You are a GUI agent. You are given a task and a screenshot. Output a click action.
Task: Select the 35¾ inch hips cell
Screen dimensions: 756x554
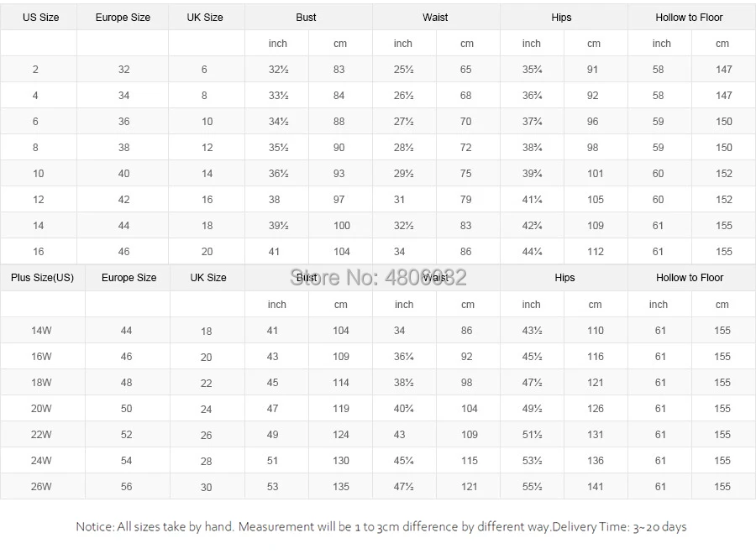pyautogui.click(x=532, y=70)
